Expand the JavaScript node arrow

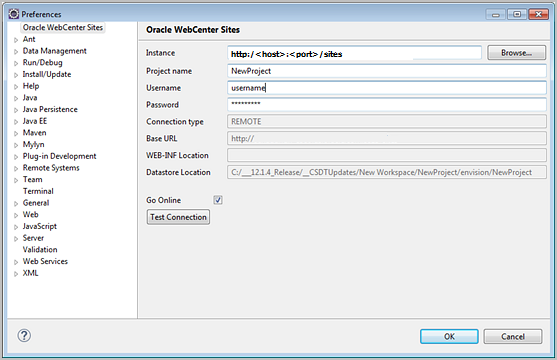16,227
